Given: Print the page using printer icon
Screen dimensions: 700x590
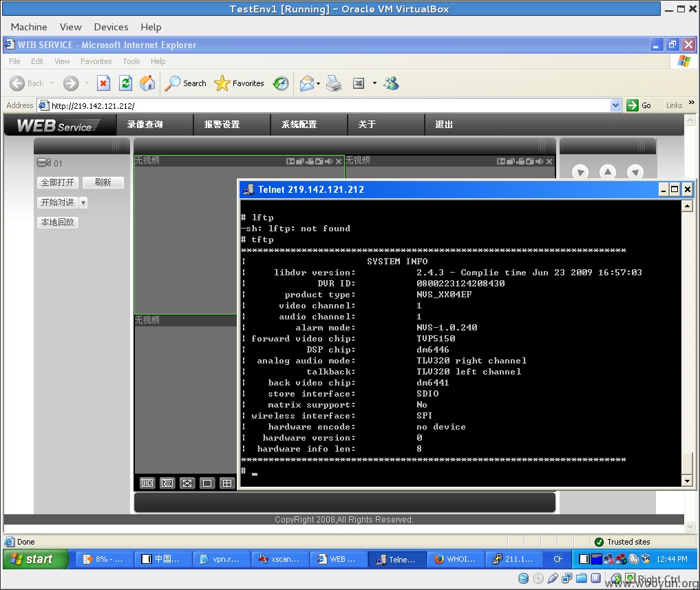Looking at the screenshot, I should coord(334,83).
